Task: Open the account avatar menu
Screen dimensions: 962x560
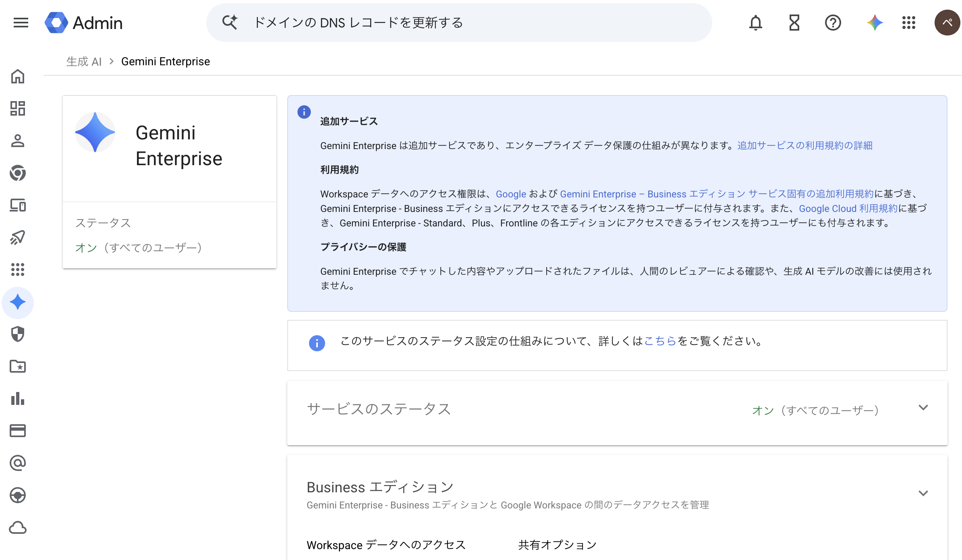Action: point(947,23)
